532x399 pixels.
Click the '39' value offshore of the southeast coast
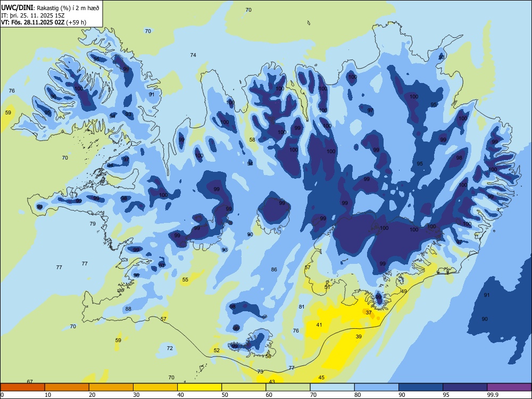click(x=359, y=337)
